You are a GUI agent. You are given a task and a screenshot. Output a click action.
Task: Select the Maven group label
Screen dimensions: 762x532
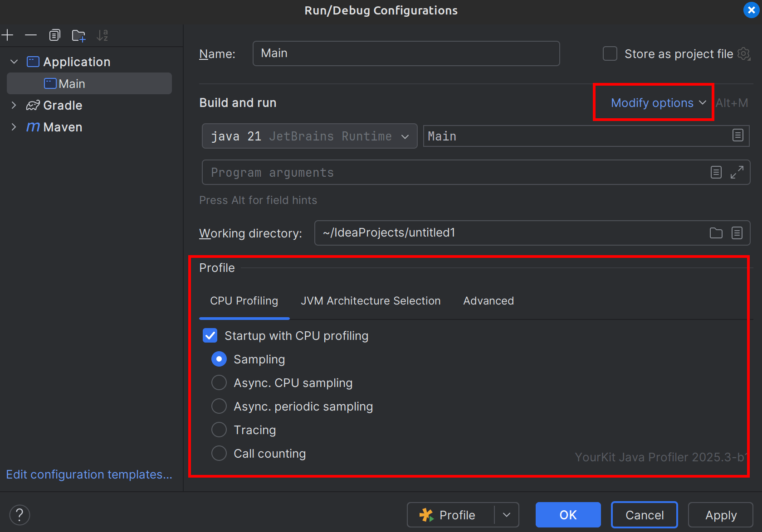63,127
